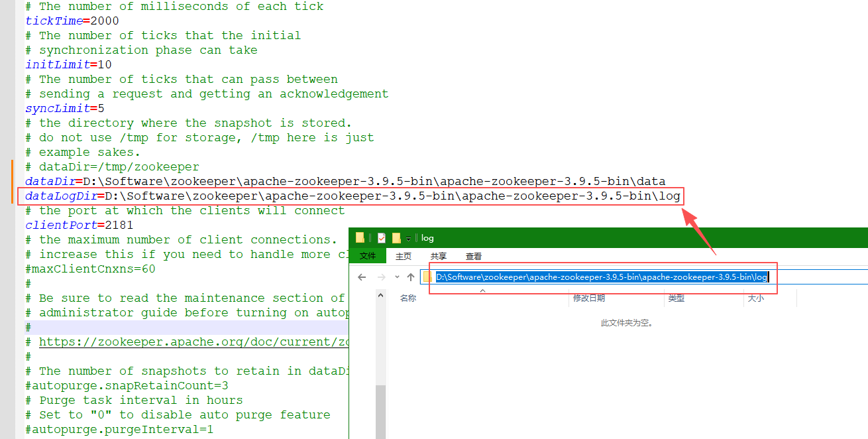Switch to the 共享 ribbon tab
The width and height of the screenshot is (868, 439).
[x=438, y=256]
